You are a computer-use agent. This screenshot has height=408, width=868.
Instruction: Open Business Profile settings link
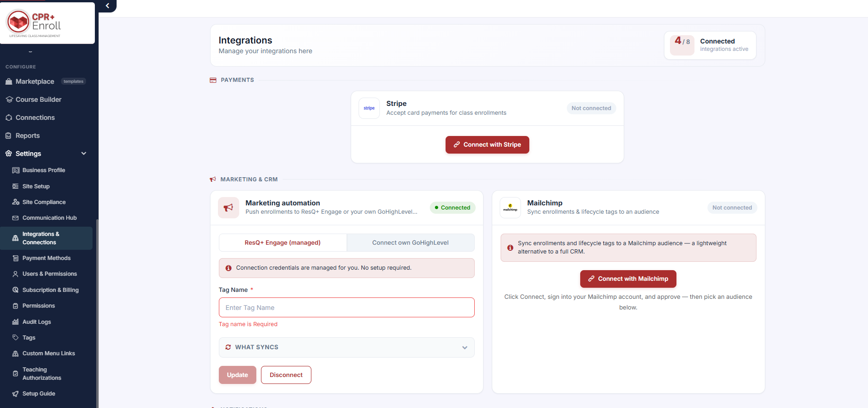point(43,170)
